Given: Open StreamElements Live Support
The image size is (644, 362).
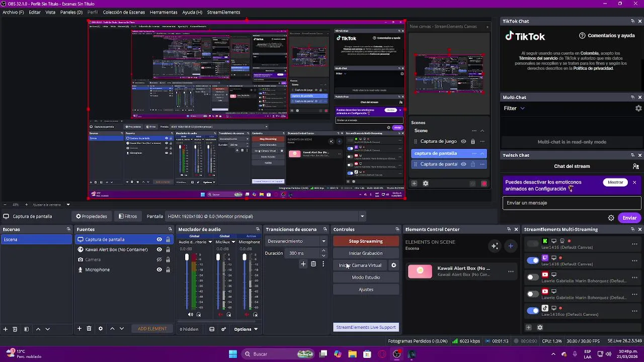Looking at the screenshot, I should (366, 327).
